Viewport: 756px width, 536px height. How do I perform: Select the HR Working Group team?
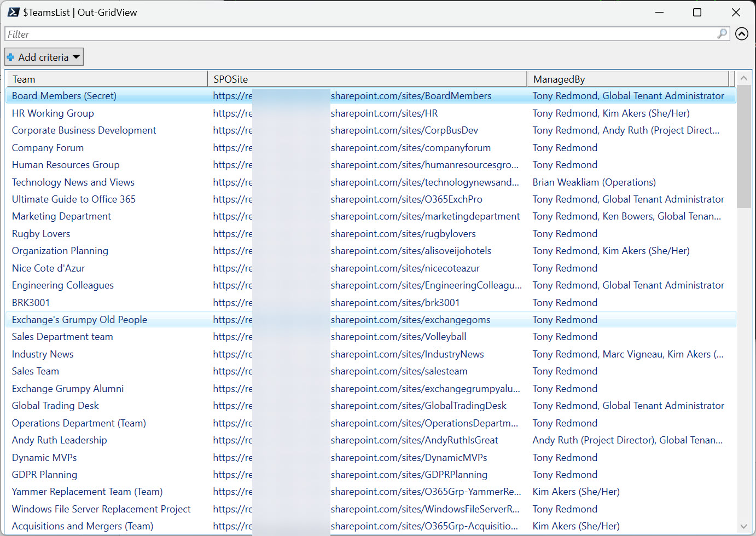[53, 113]
